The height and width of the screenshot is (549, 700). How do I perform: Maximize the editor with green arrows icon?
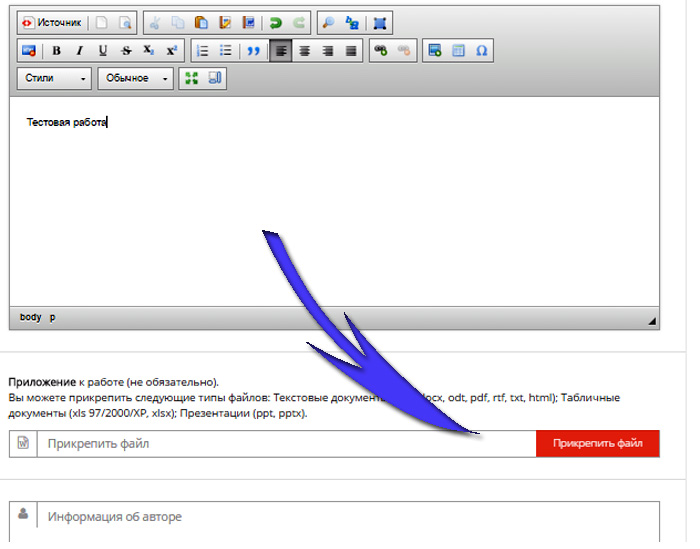pyautogui.click(x=192, y=78)
